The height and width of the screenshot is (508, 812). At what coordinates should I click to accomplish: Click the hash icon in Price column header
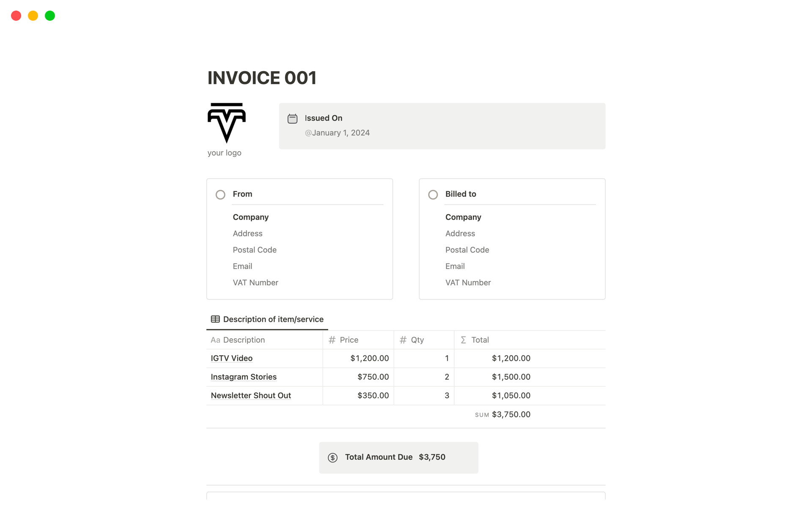pos(332,340)
